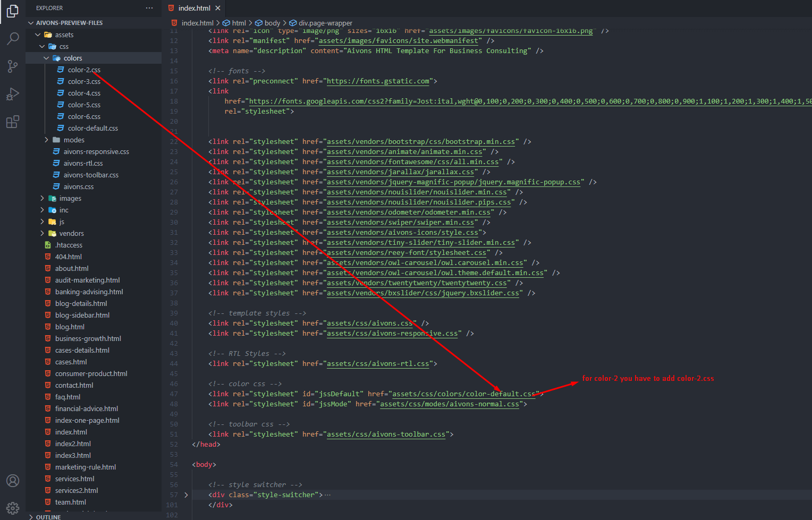Image resolution: width=812 pixels, height=520 pixels.
Task: Open the Run and Debug view
Action: (13, 94)
